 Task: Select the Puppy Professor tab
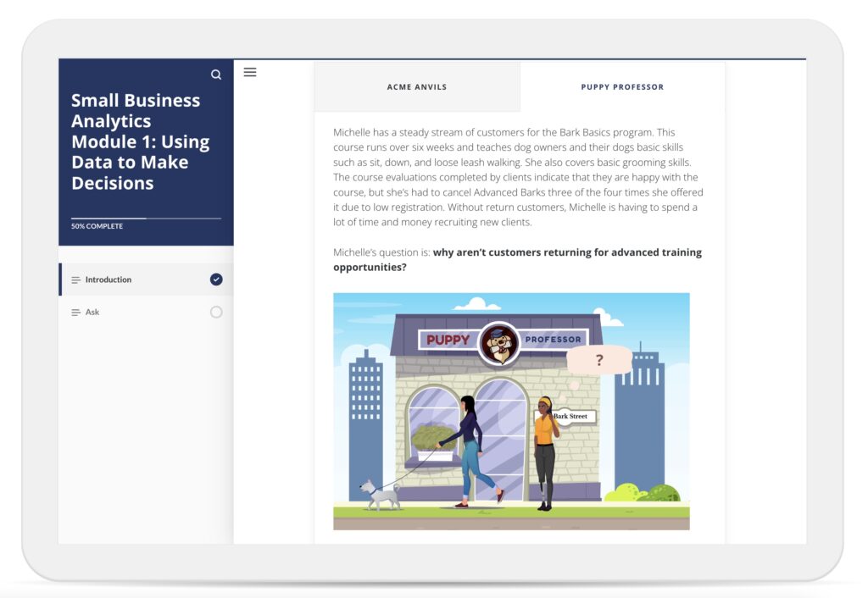pyautogui.click(x=622, y=87)
